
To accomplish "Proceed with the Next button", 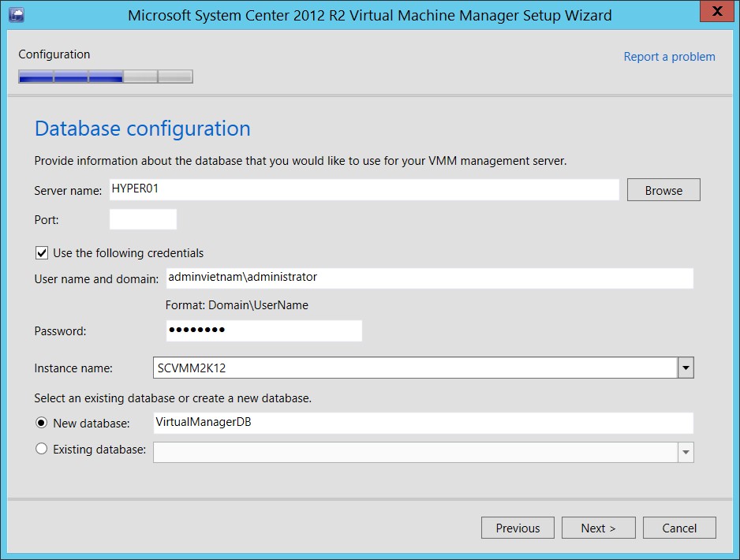I will tap(599, 528).
